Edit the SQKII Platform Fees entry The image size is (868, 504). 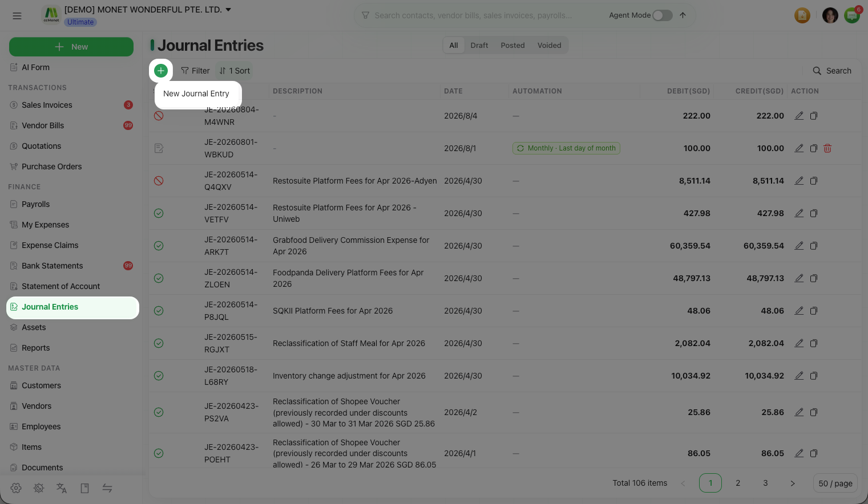click(799, 311)
